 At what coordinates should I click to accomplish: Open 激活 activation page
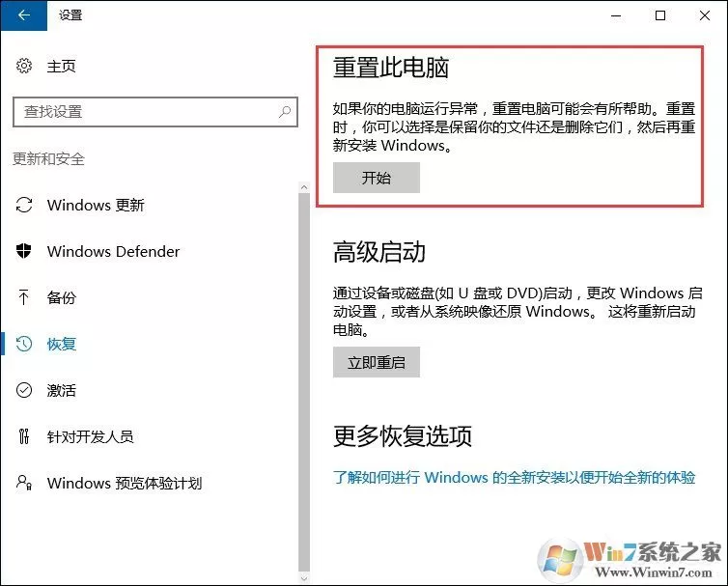(61, 390)
